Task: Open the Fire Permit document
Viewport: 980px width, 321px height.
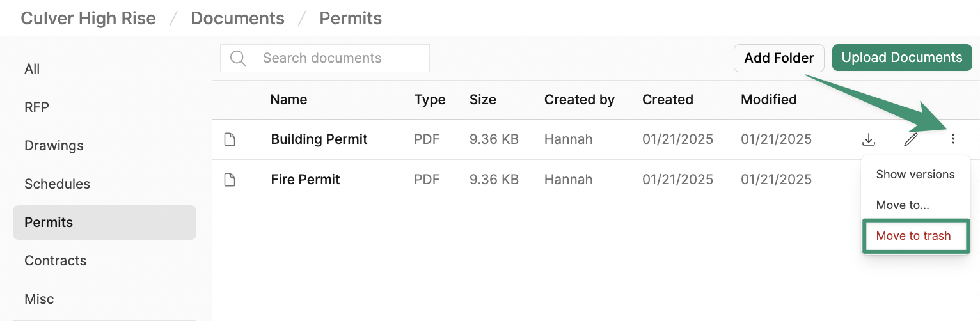Action: coord(305,180)
